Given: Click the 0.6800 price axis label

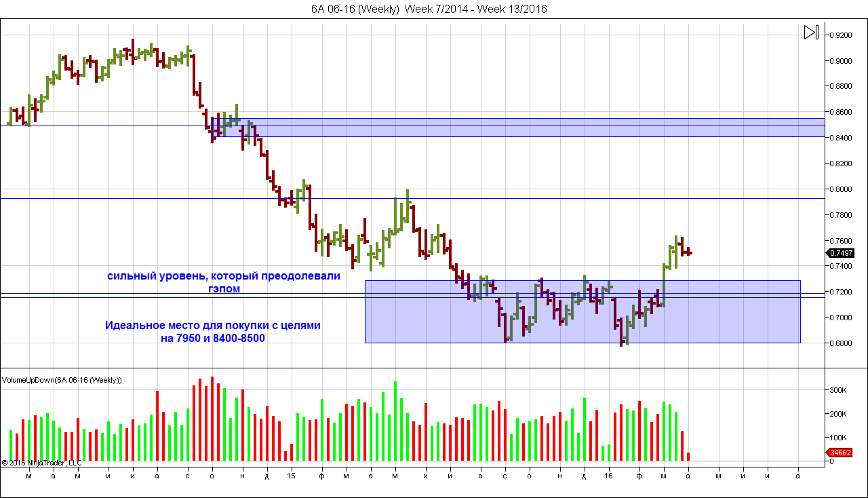Looking at the screenshot, I should pyautogui.click(x=842, y=343).
